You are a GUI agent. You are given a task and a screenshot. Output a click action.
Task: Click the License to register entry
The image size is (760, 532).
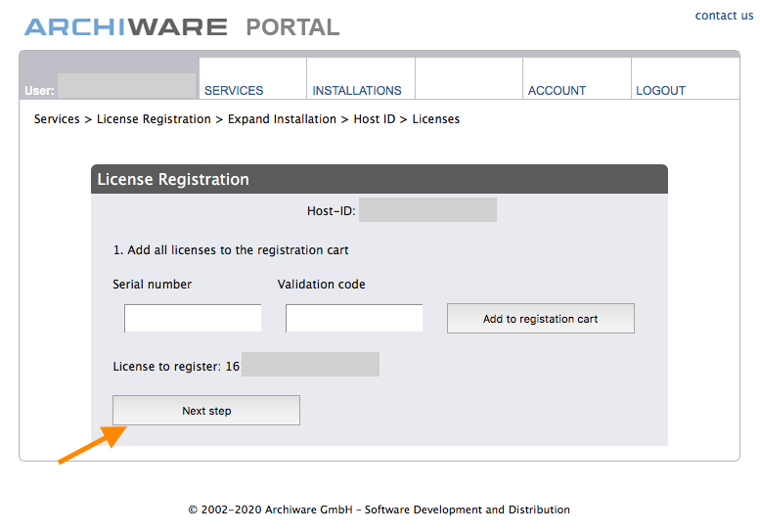tap(246, 365)
